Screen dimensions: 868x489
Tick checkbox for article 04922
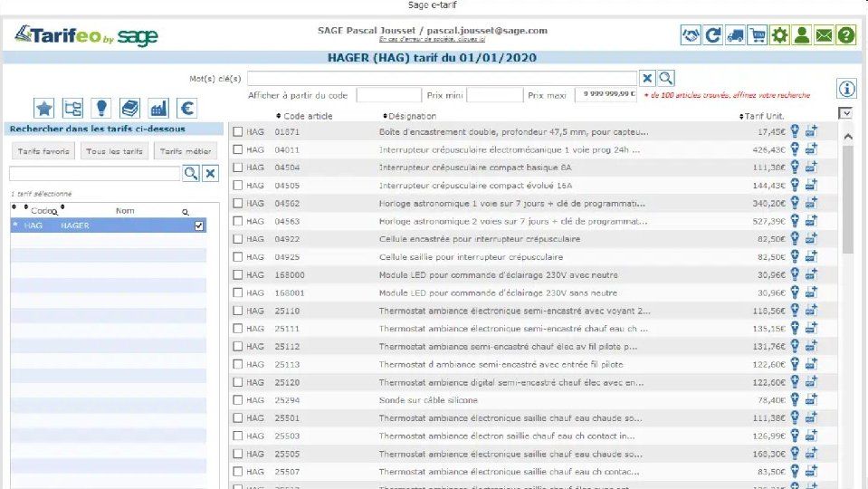237,239
